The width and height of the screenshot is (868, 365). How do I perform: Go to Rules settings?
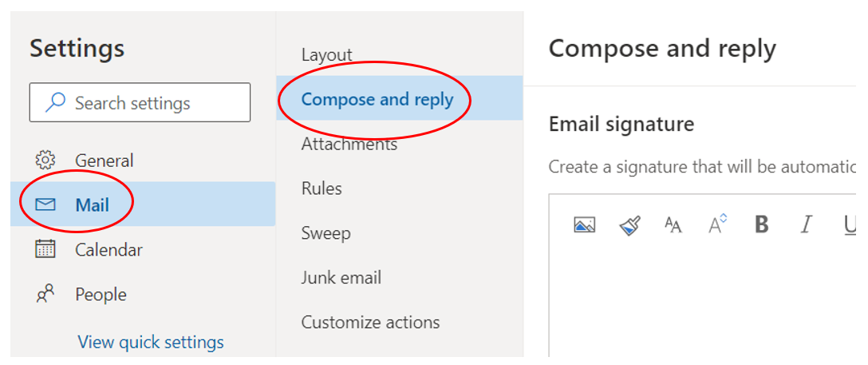tap(322, 189)
